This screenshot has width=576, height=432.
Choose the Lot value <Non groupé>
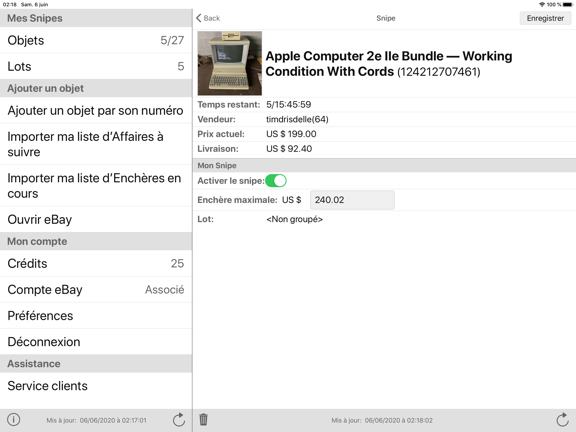[295, 219]
